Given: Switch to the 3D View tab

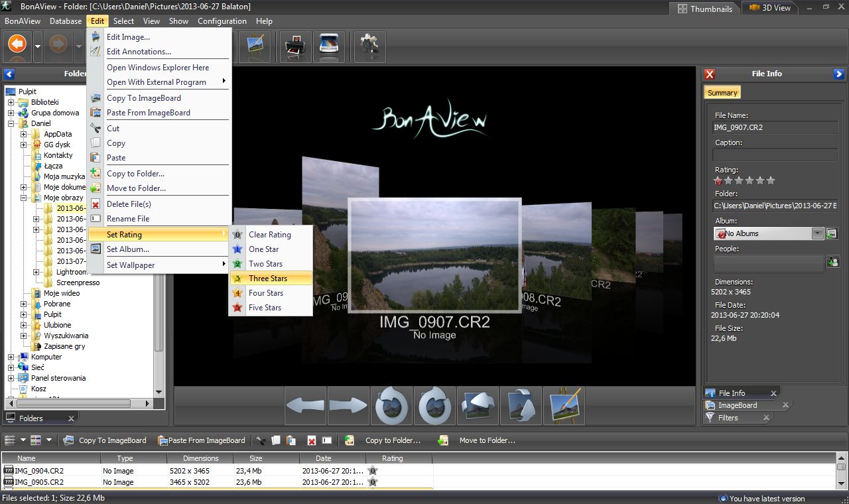Looking at the screenshot, I should tap(769, 8).
